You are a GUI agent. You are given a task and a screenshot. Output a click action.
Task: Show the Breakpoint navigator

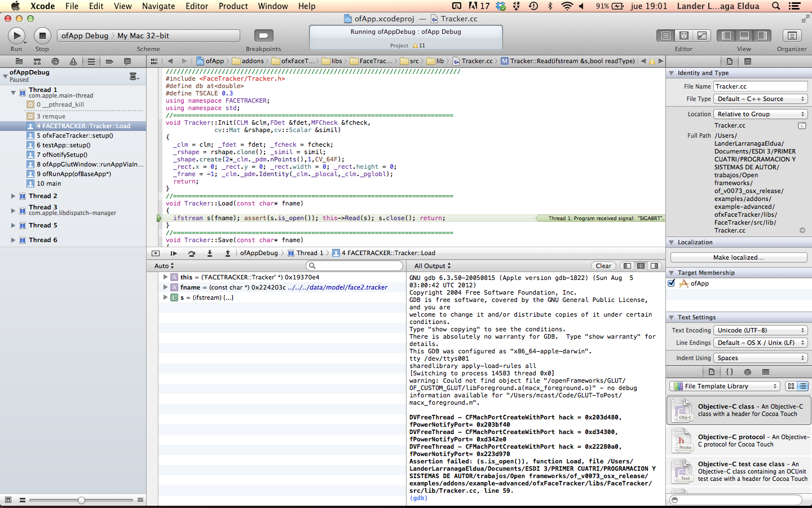(x=109, y=61)
